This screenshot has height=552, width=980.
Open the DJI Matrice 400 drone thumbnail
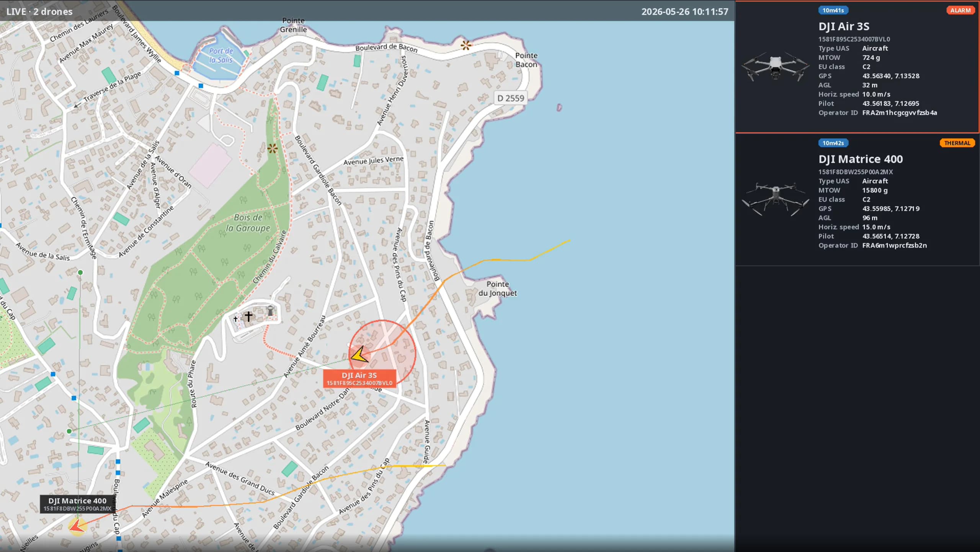pyautogui.click(x=776, y=199)
